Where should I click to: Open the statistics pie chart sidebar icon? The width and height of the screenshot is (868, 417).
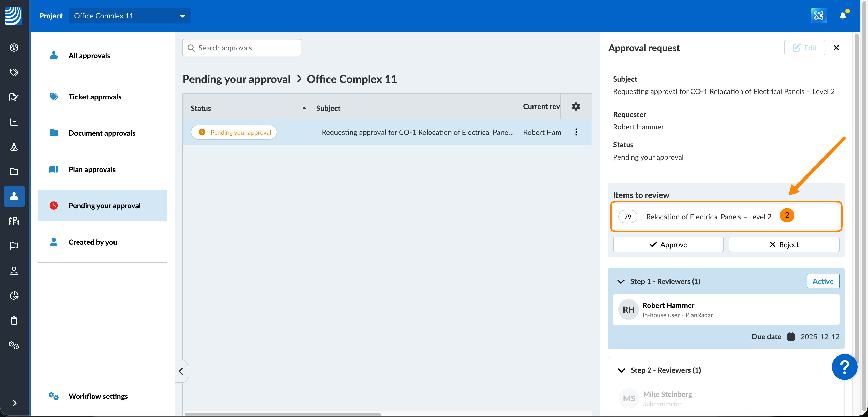click(14, 295)
